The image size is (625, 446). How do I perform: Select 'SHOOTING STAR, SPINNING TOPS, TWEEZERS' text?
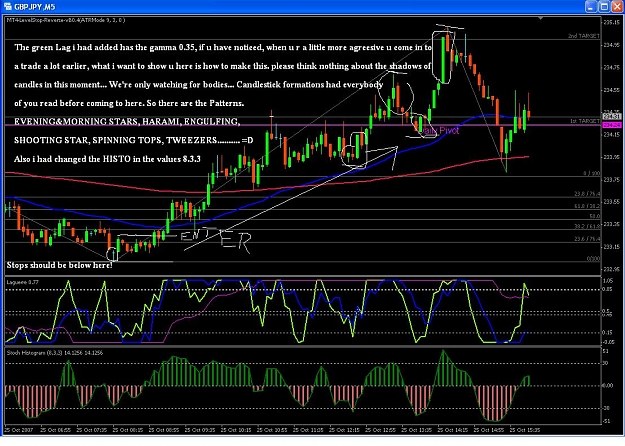(134, 140)
